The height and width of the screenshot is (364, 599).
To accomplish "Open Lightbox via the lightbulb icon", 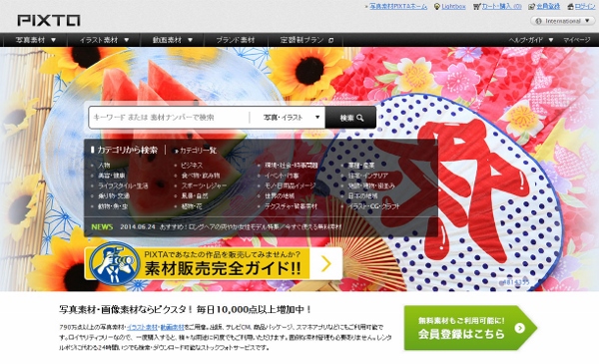I will 437,7.
